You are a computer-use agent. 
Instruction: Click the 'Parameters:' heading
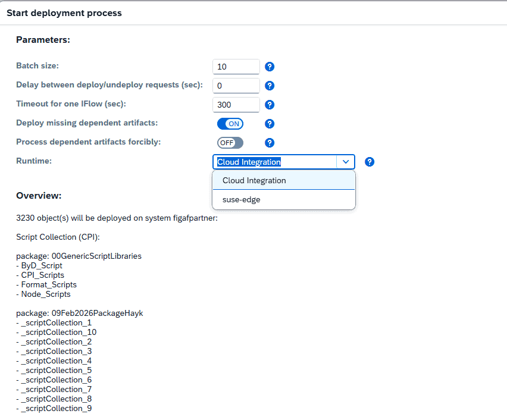tap(43, 40)
